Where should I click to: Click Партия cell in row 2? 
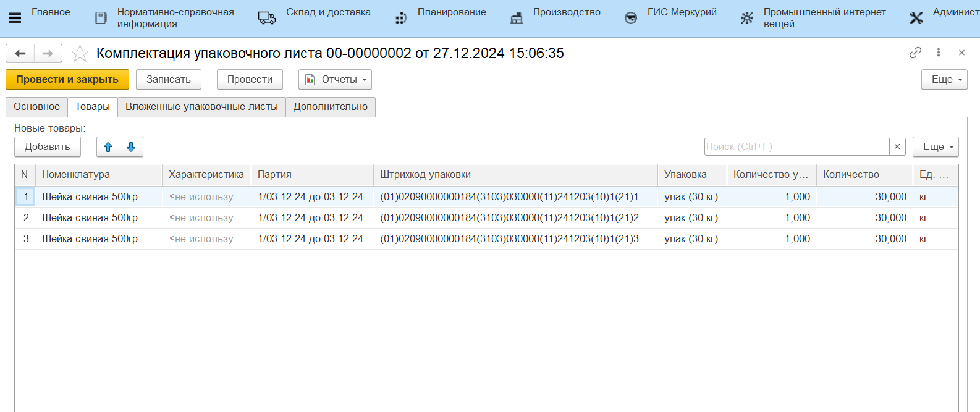click(x=312, y=218)
